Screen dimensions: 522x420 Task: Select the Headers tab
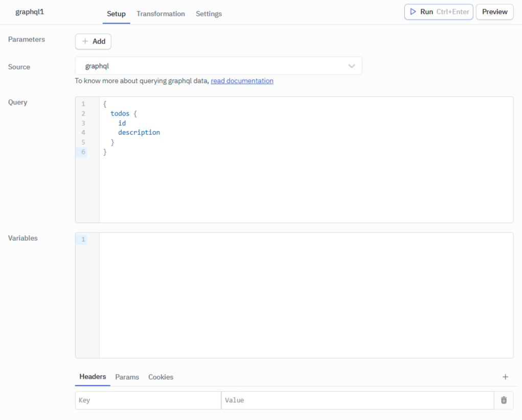[92, 377]
